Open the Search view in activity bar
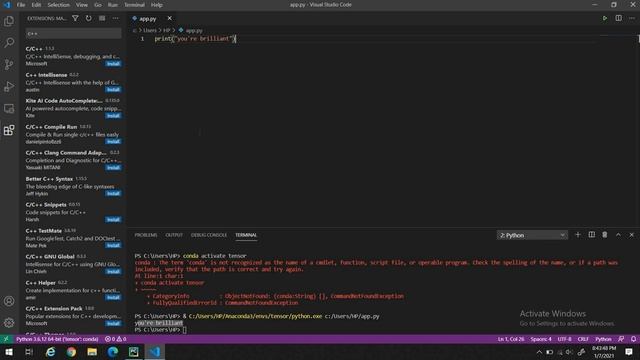 (x=9, y=42)
